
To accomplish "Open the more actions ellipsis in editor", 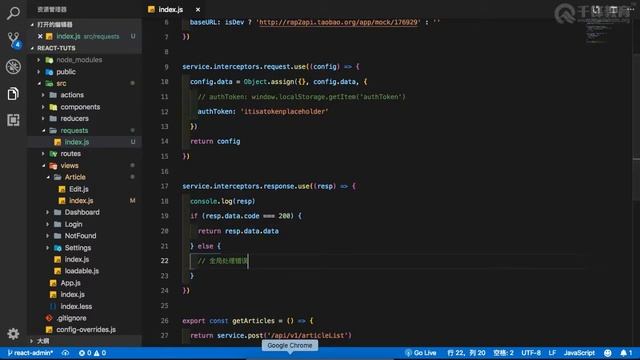I will pos(631,9).
